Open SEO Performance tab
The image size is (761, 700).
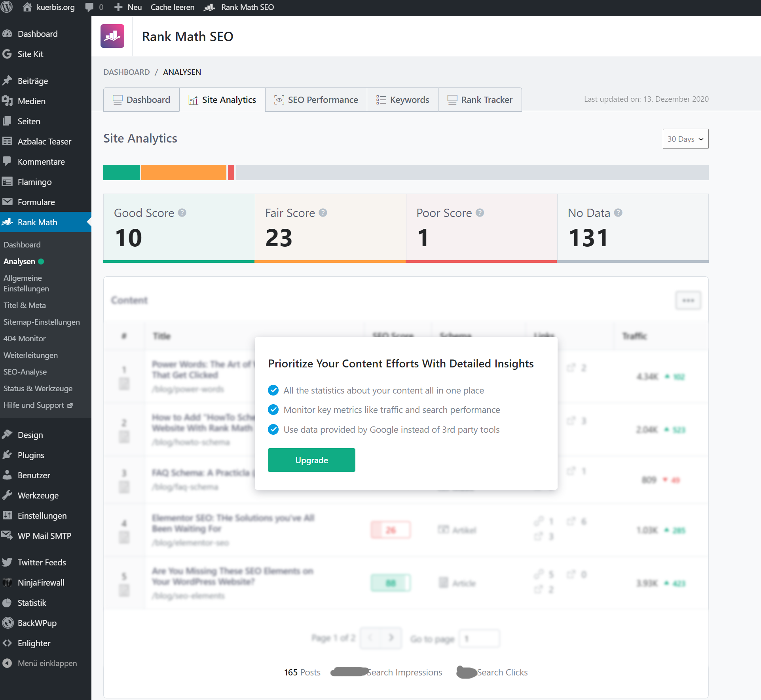click(x=316, y=100)
